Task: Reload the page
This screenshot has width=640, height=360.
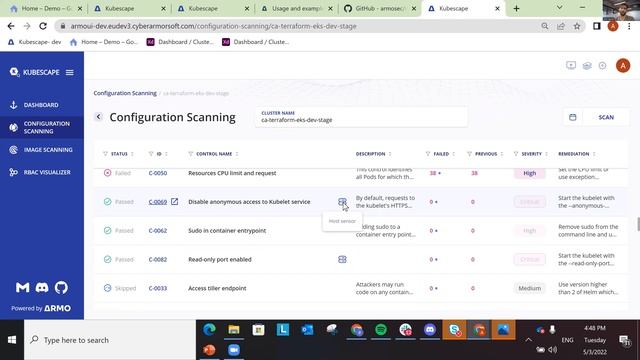Action: pyautogui.click(x=43, y=26)
